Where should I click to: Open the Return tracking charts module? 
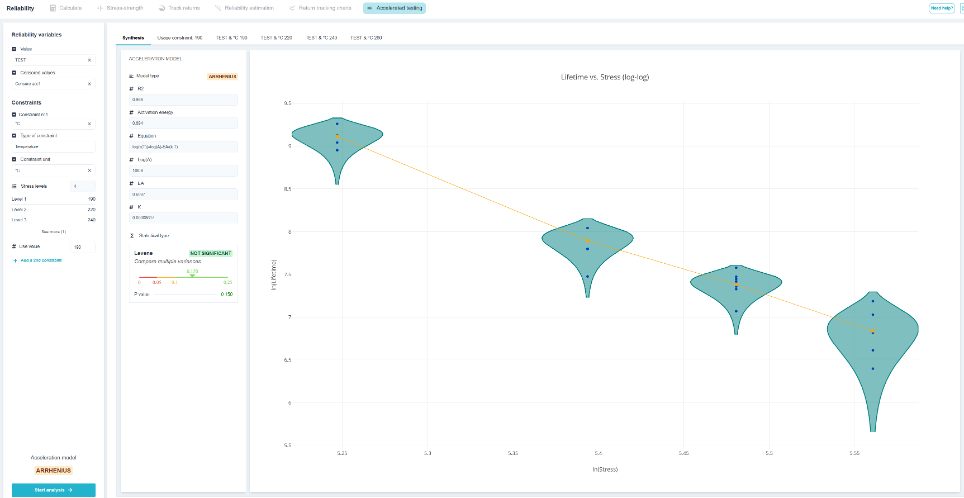coord(320,8)
